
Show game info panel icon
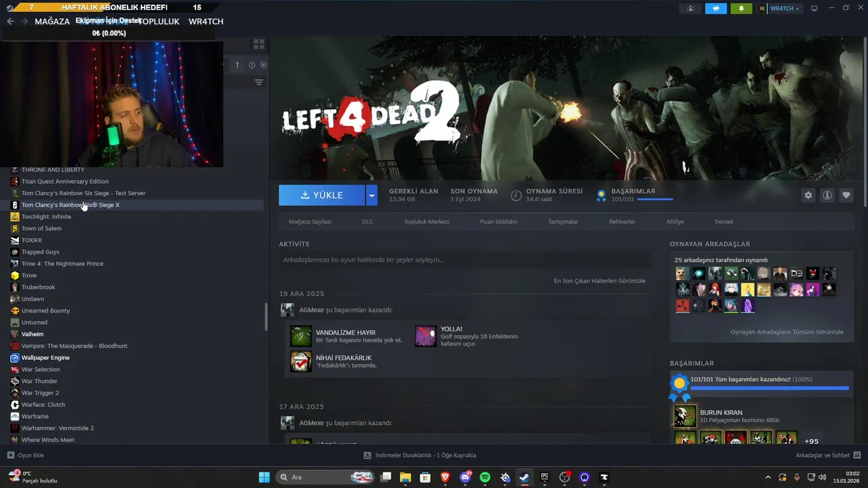[x=827, y=195]
